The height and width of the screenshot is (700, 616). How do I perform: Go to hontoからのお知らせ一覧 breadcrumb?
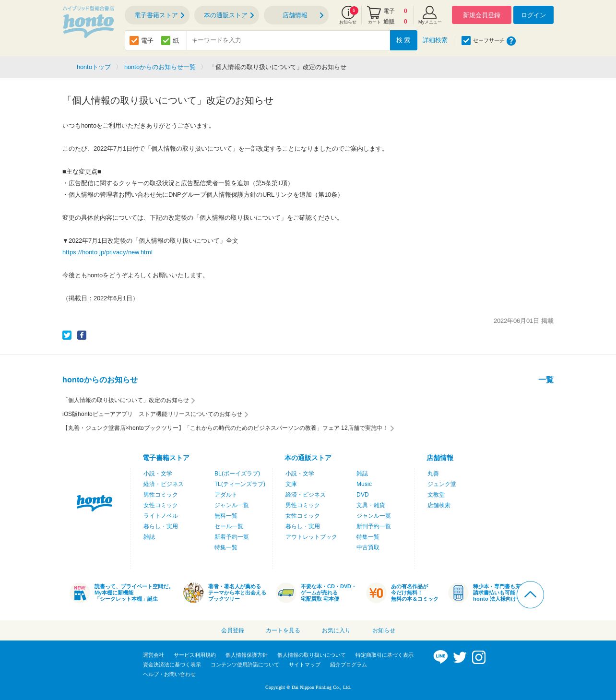(x=160, y=67)
